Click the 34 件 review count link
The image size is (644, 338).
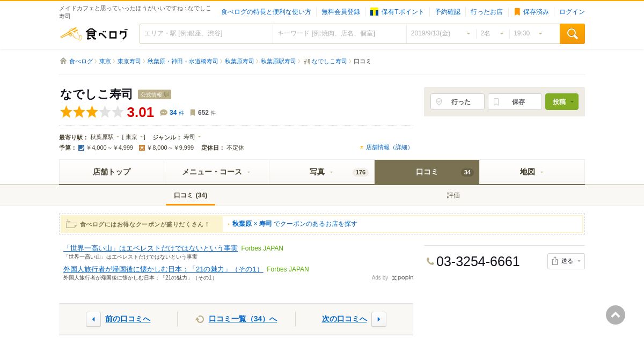[x=177, y=113]
